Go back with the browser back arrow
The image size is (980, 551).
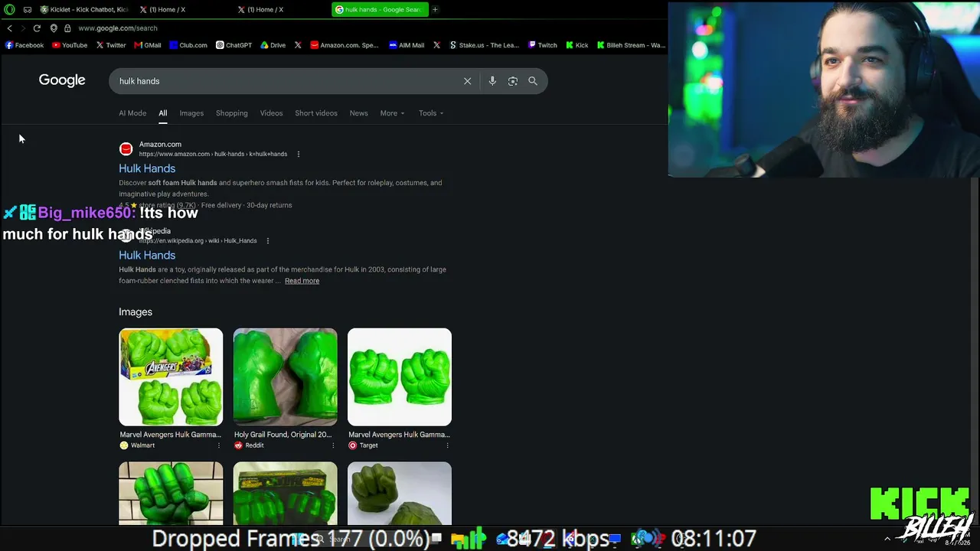coord(9,28)
